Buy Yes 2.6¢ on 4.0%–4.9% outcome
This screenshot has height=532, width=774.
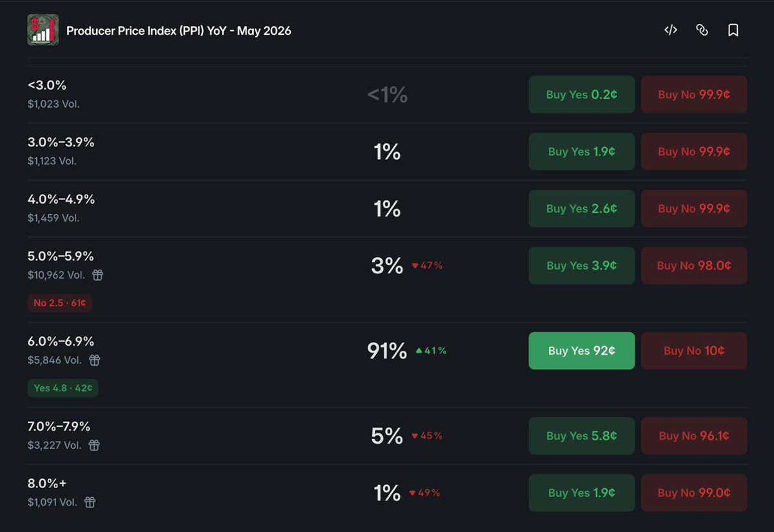pos(582,208)
